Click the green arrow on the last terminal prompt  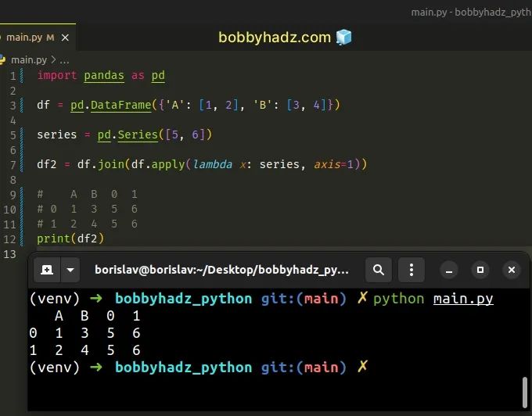tap(96, 368)
